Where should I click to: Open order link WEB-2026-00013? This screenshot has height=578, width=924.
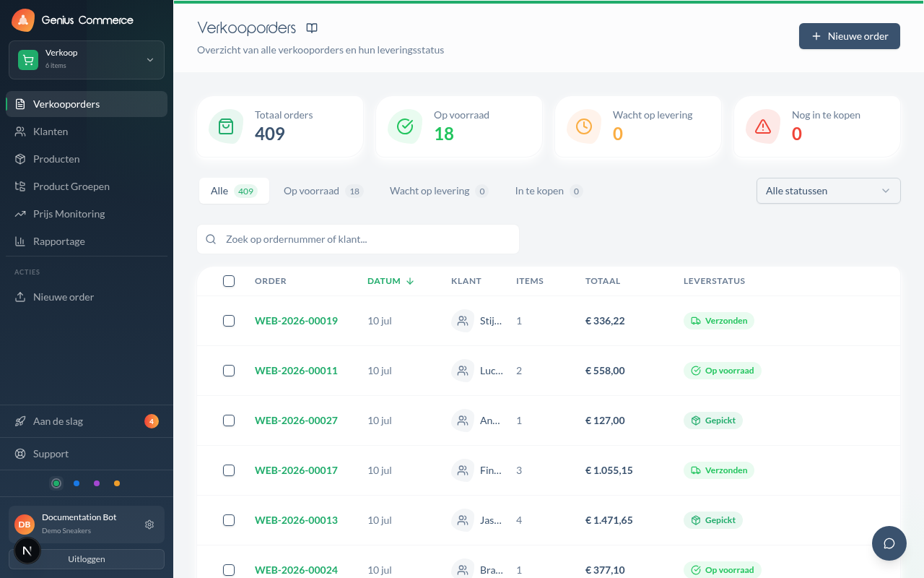(296, 520)
